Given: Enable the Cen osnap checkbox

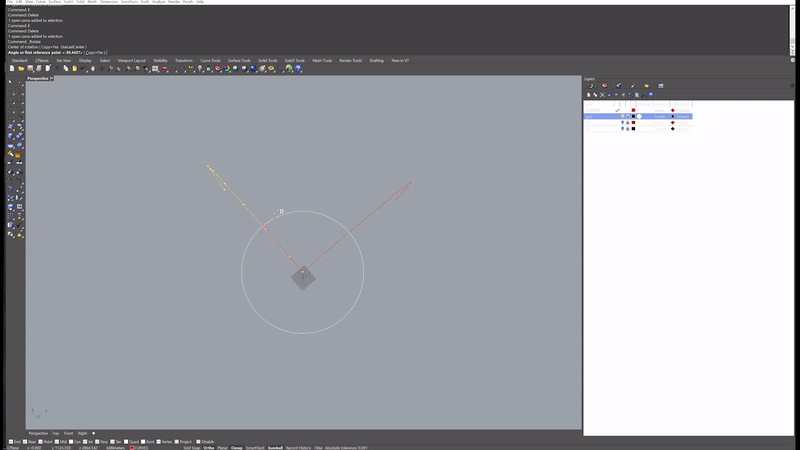Looking at the screenshot, I should point(71,442).
